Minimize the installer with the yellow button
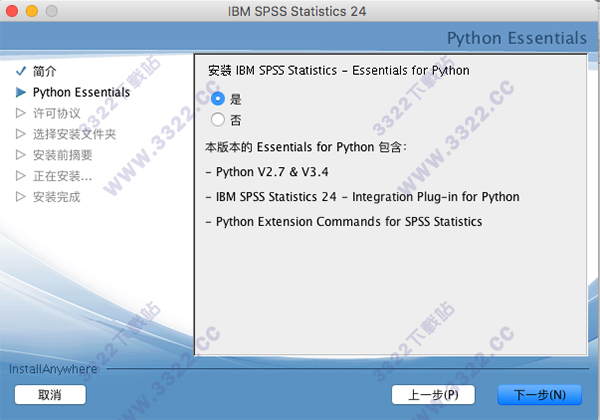Viewport: 600px width, 420px height. [x=31, y=10]
